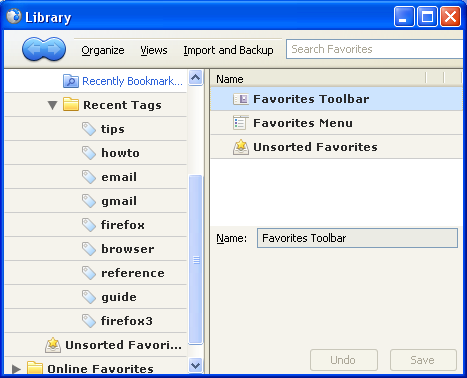Close the Library window
This screenshot has width=467, height=378.
click(451, 16)
